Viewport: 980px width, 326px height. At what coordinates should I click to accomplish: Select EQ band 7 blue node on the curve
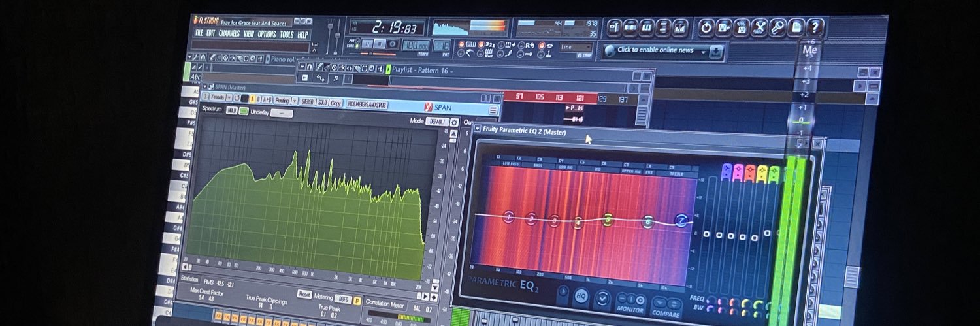681,221
